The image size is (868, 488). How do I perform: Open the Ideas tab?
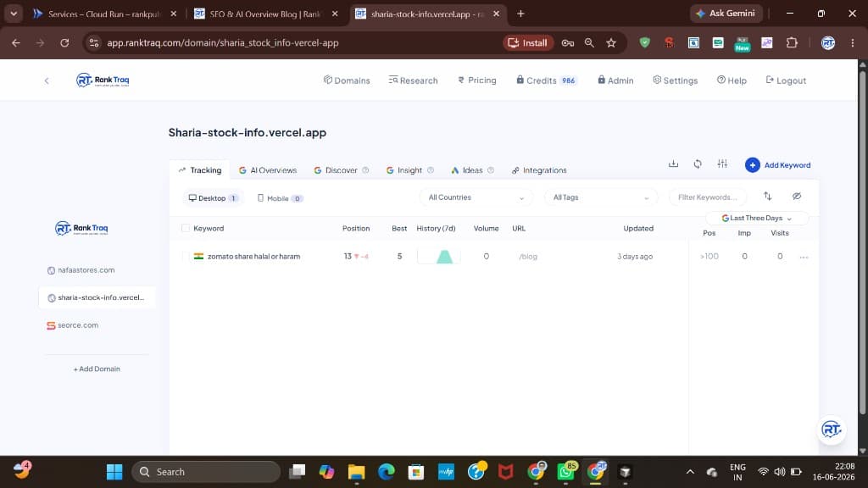coord(472,169)
